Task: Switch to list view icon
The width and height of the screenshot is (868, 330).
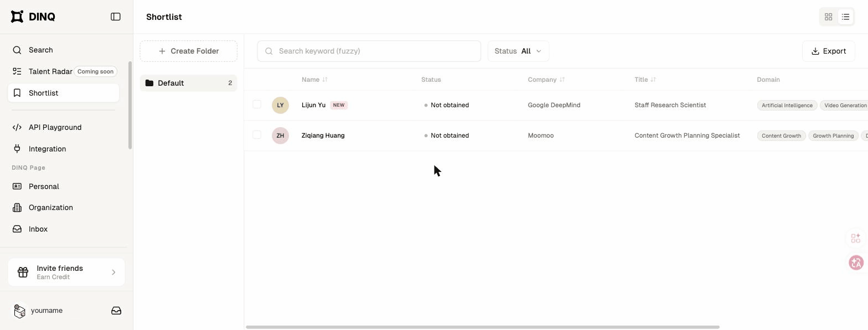Action: tap(846, 17)
